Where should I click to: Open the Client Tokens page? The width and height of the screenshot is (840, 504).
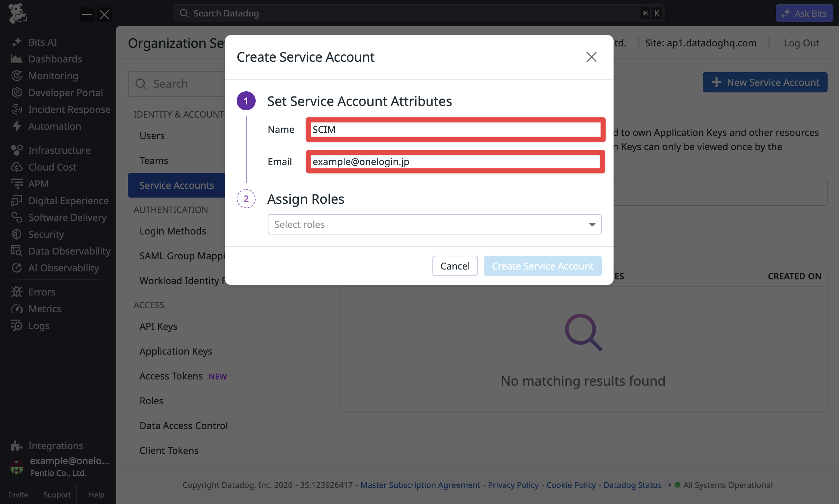click(169, 450)
